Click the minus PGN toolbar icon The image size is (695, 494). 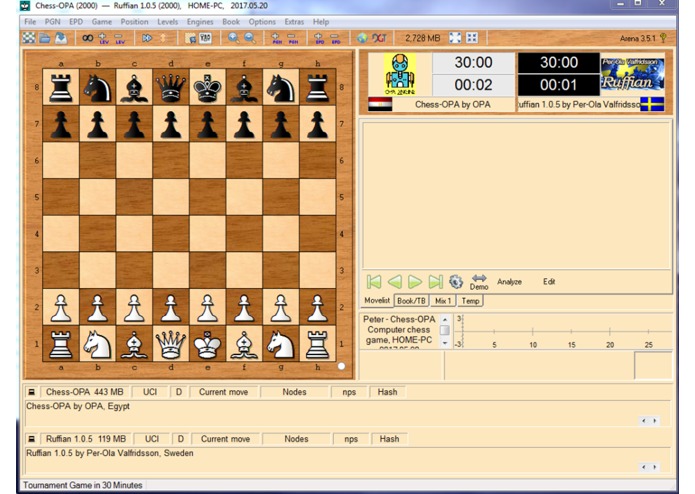(x=293, y=39)
